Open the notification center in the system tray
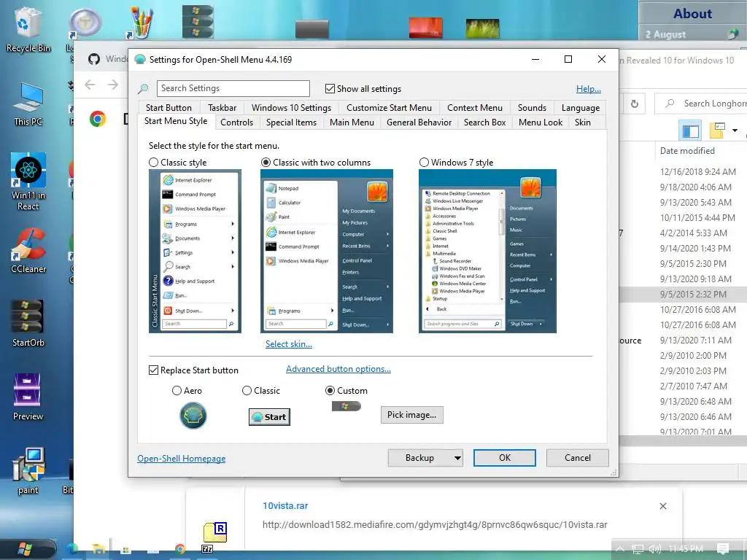The width and height of the screenshot is (747, 560). point(723,548)
